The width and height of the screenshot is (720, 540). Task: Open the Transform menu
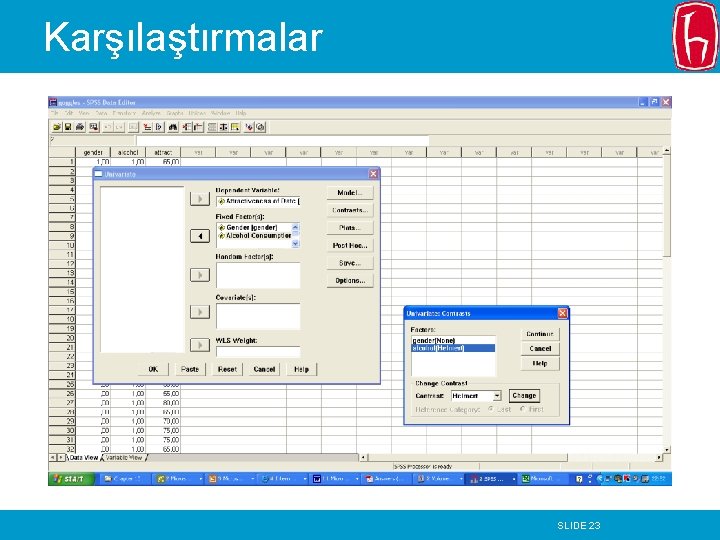click(x=124, y=113)
